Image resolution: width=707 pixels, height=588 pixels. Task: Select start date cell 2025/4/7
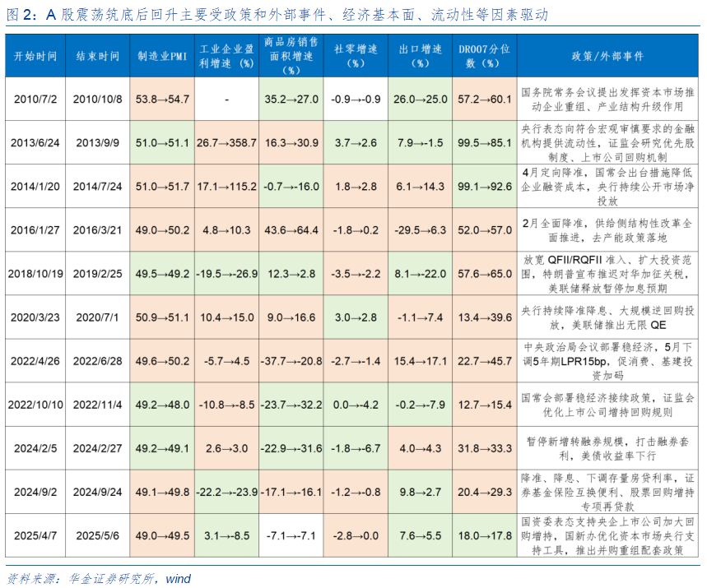35,536
